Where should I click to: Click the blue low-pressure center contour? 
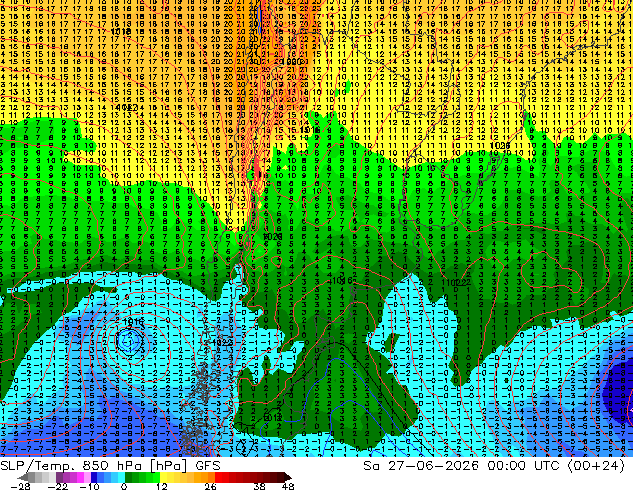click(130, 340)
